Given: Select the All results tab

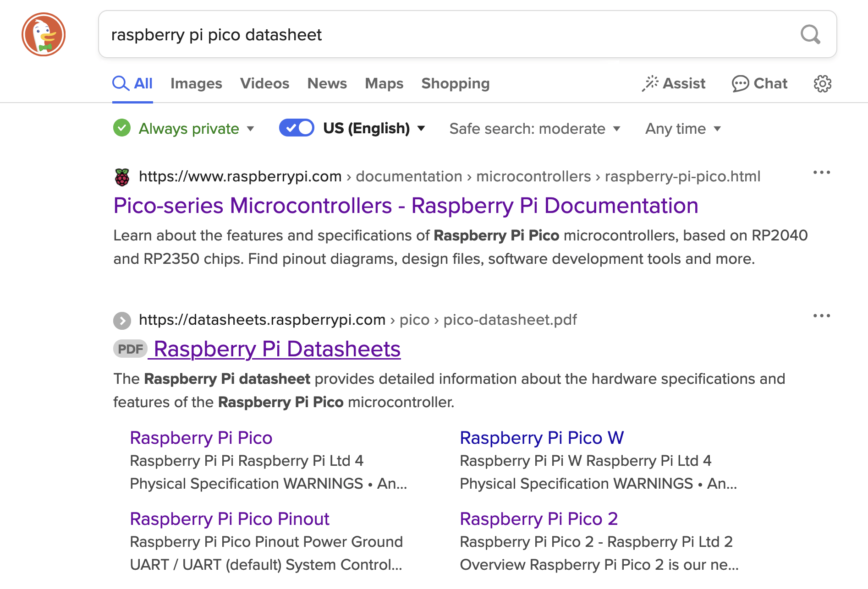Looking at the screenshot, I should tap(132, 84).
